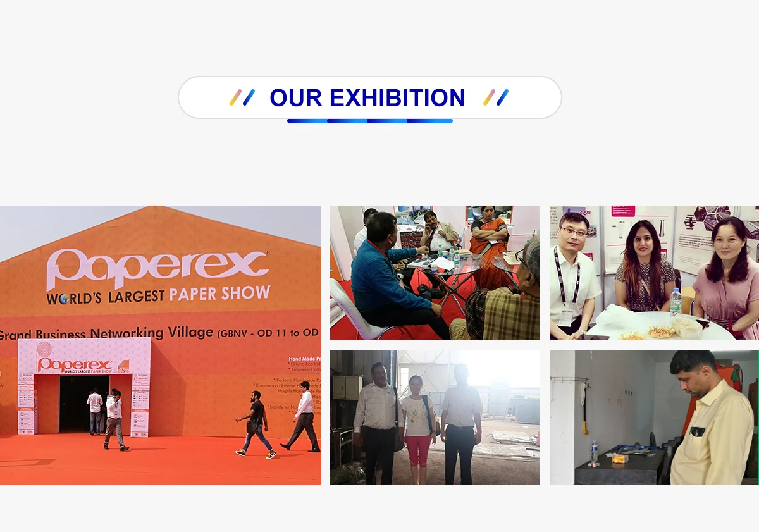Open the factory visit group photo

(435, 418)
